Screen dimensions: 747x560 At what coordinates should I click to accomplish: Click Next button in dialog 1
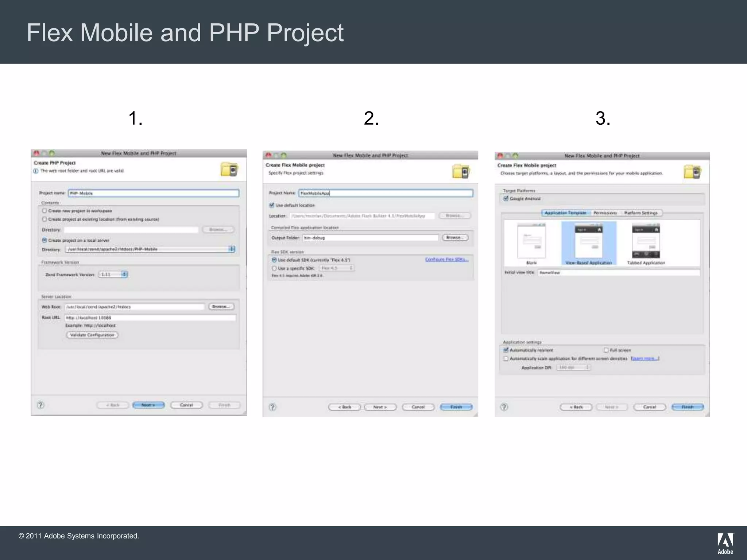pos(148,405)
